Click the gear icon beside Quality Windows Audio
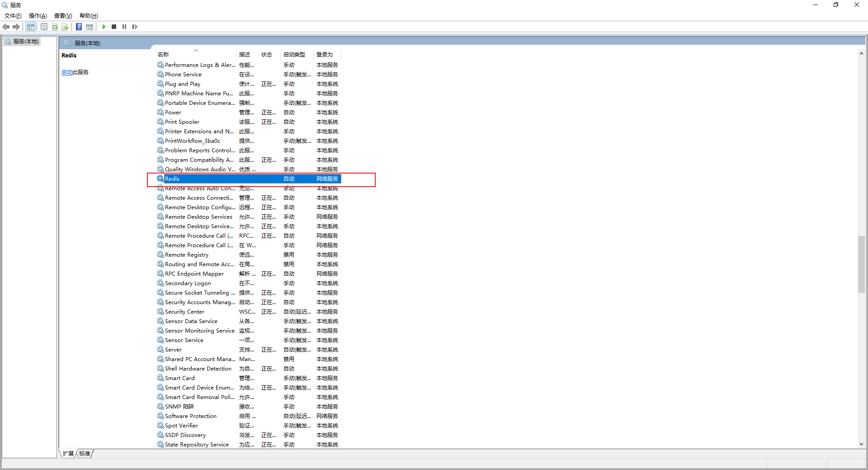This screenshot has width=868, height=470. click(x=160, y=169)
